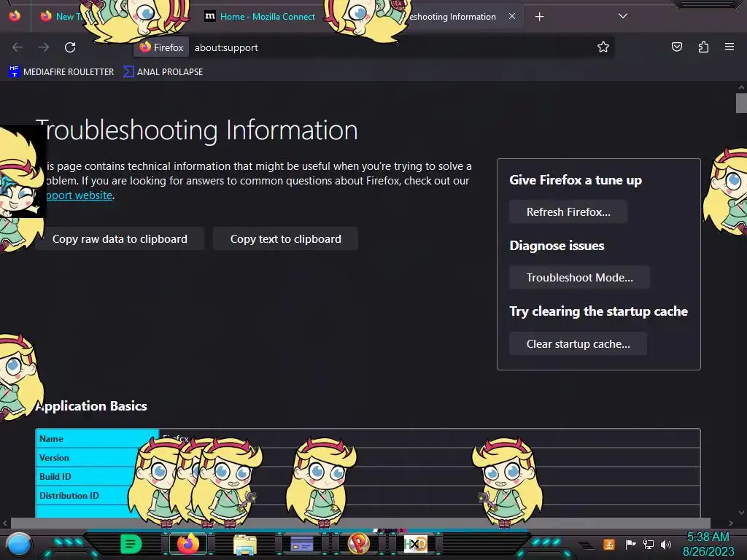Click the Refresh Firefox button

point(568,212)
